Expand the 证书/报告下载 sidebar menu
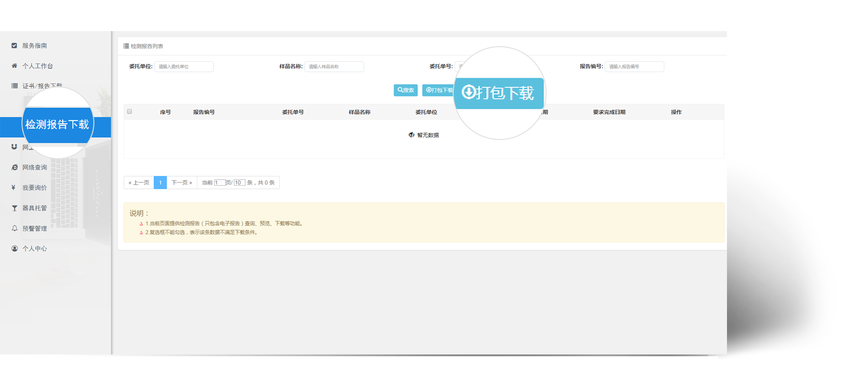868x386 pixels. (42, 86)
